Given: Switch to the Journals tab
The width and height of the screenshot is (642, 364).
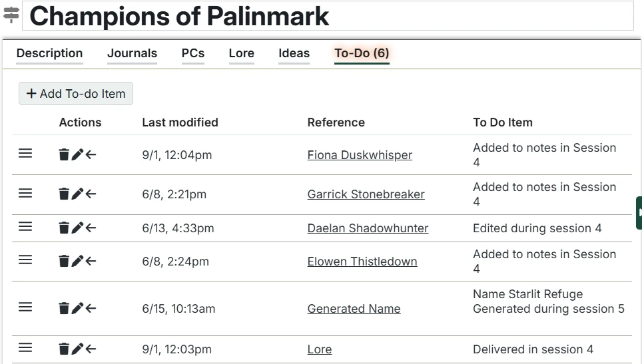Looking at the screenshot, I should 132,53.
